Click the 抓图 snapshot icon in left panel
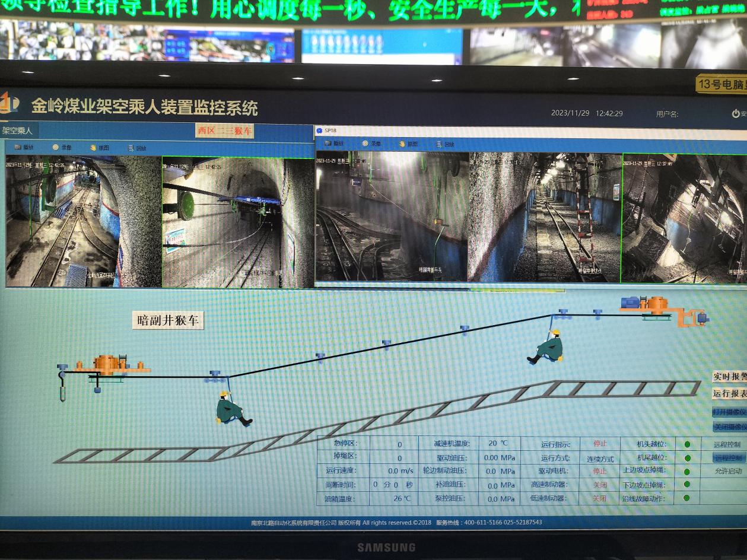Viewport: 747px width, 560px height. coord(93,147)
